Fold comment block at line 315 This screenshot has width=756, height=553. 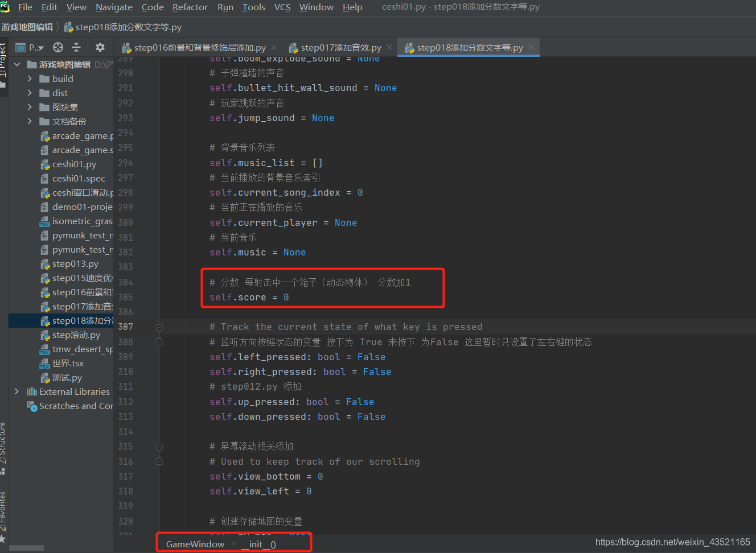pyautogui.click(x=159, y=447)
